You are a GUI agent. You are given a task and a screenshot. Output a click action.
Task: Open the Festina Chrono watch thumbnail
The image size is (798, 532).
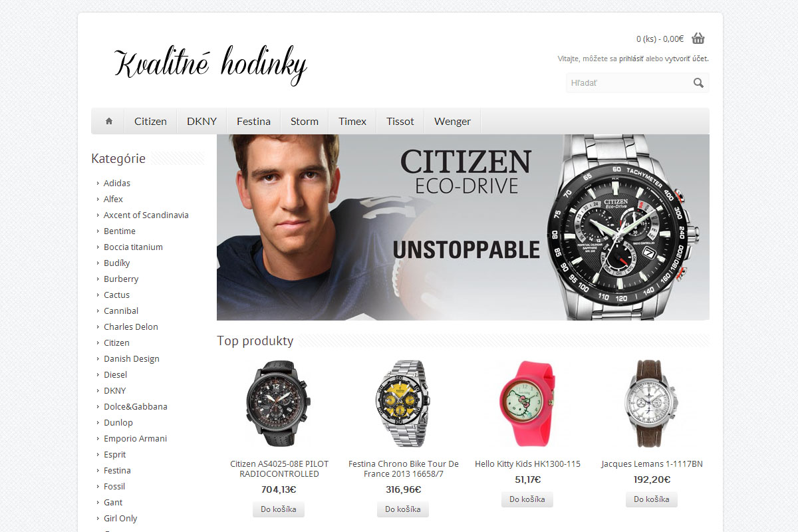tap(403, 404)
